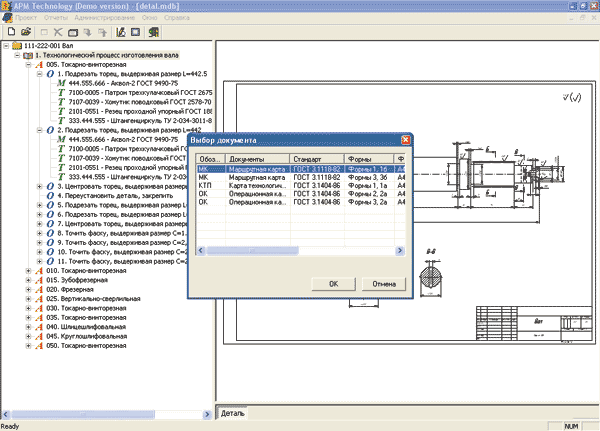
Task: Expand step 3 Центровать торец
Action: point(40,186)
